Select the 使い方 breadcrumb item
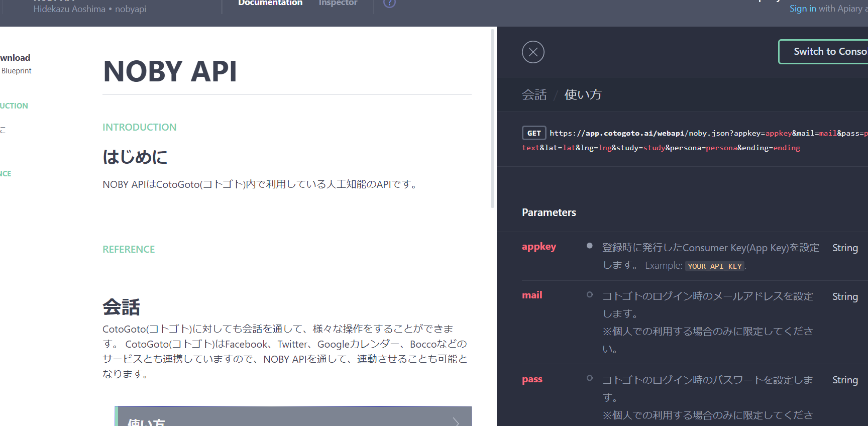The image size is (868, 426). click(x=583, y=95)
